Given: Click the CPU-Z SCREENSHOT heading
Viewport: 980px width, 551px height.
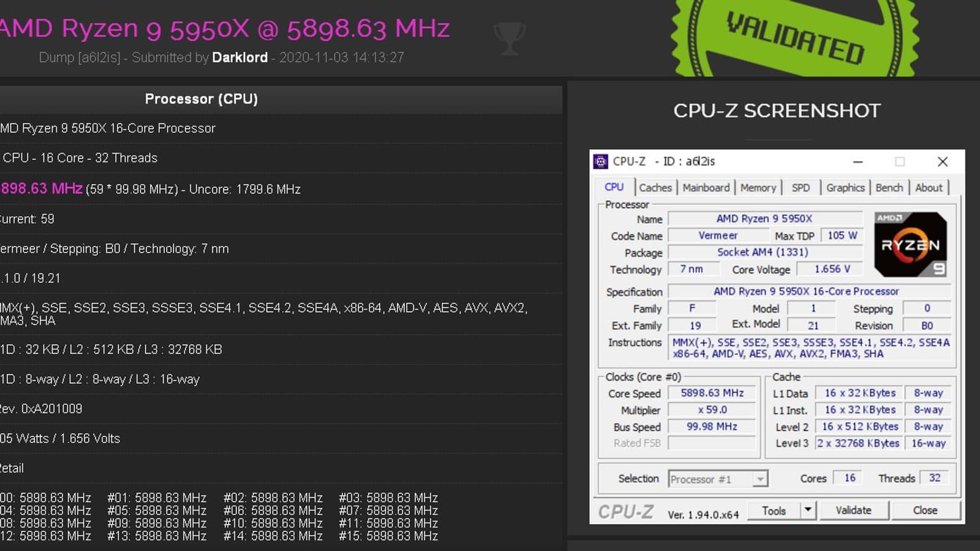Looking at the screenshot, I should [777, 111].
